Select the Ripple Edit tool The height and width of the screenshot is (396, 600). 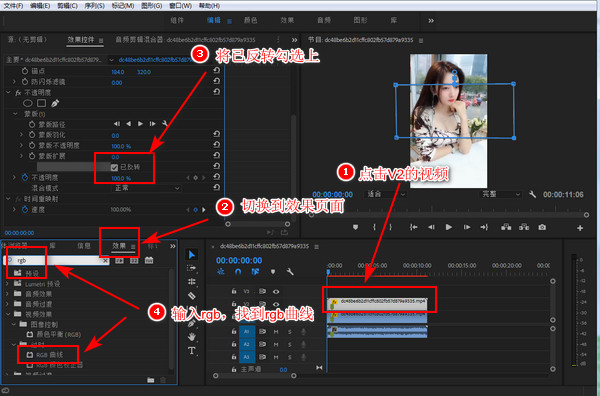192,282
